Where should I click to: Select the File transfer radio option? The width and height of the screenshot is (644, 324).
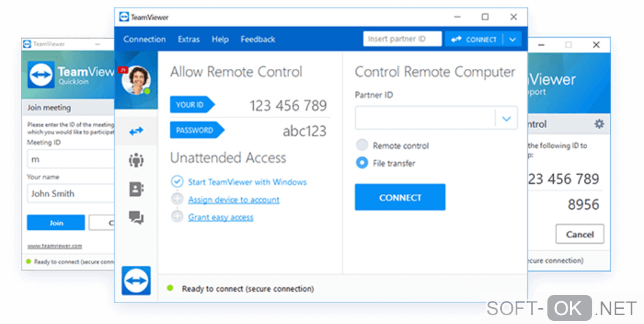coord(362,163)
